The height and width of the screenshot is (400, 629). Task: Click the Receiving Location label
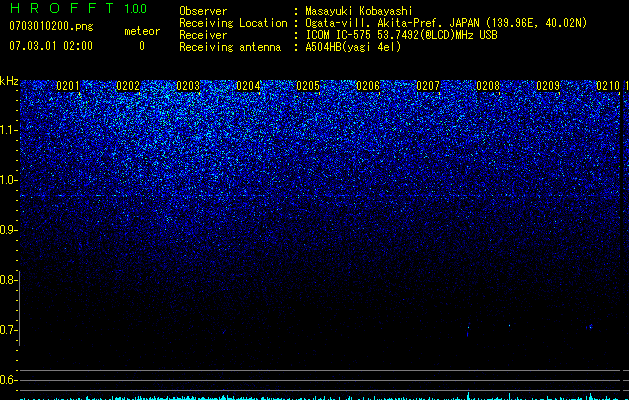click(233, 23)
